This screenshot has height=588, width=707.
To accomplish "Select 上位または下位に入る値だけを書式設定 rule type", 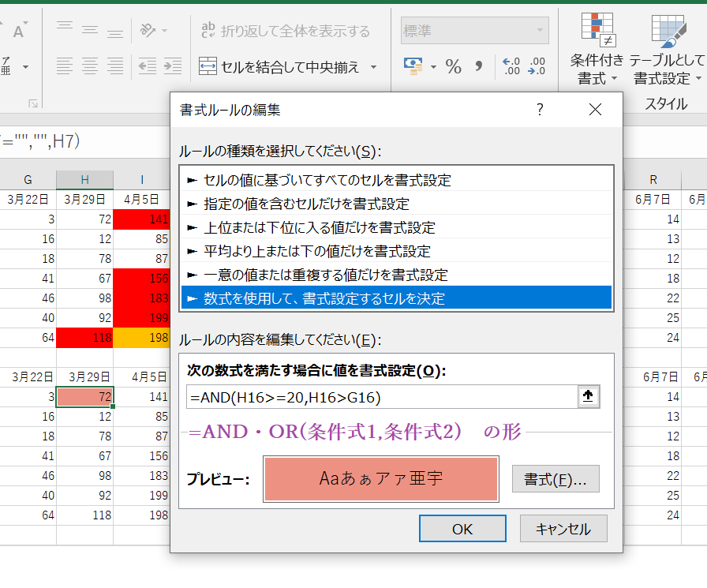I will click(x=396, y=227).
